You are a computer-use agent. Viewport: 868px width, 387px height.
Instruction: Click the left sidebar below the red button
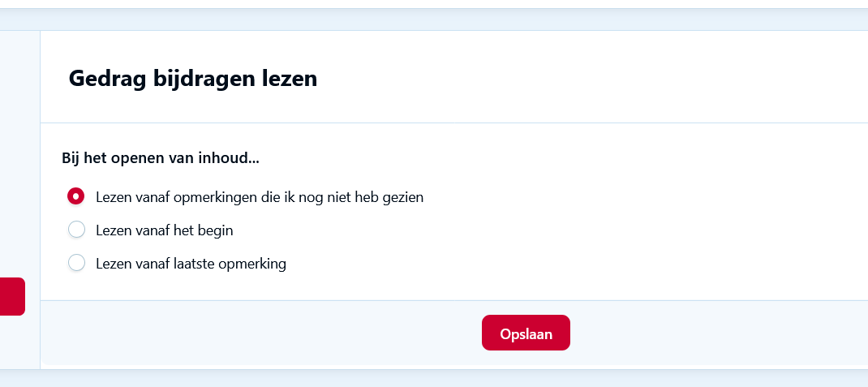point(19,341)
